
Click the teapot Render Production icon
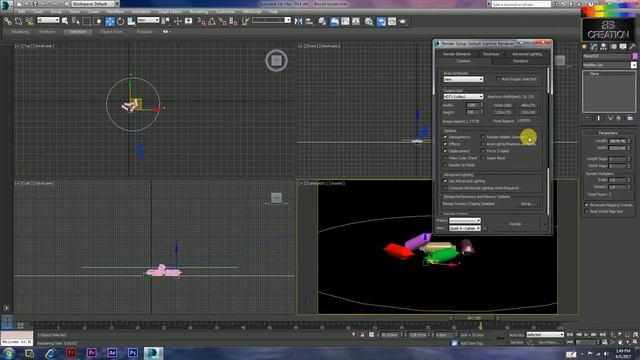pyautogui.click(x=403, y=21)
